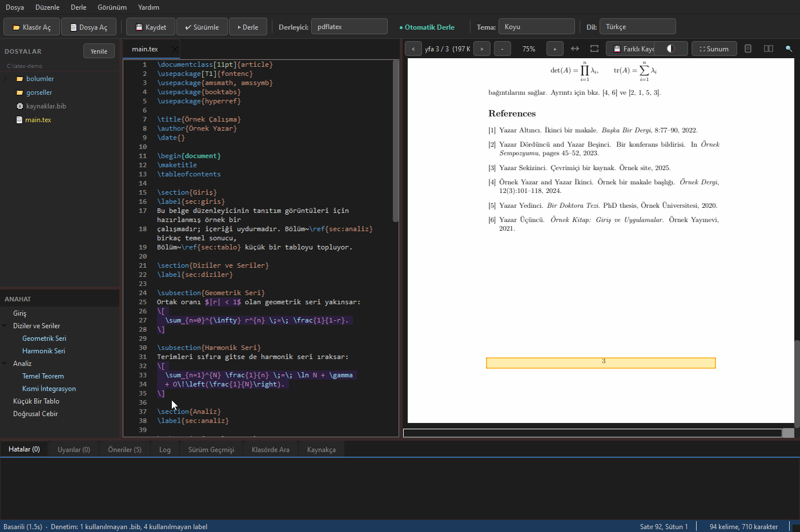Open the Görünüm menu
The height and width of the screenshot is (532, 800).
pos(112,7)
